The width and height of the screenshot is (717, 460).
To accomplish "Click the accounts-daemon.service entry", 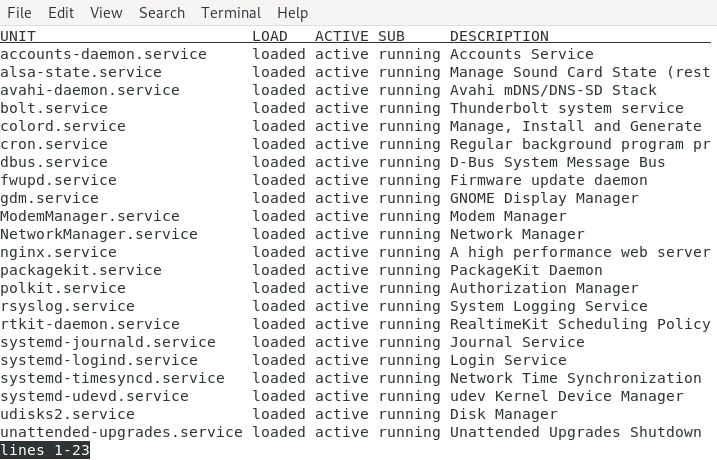I will tap(103, 54).
